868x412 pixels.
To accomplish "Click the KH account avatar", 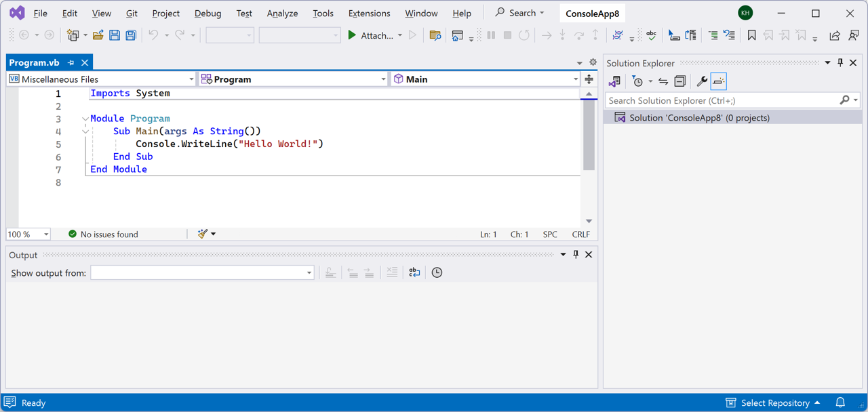I will [x=745, y=13].
